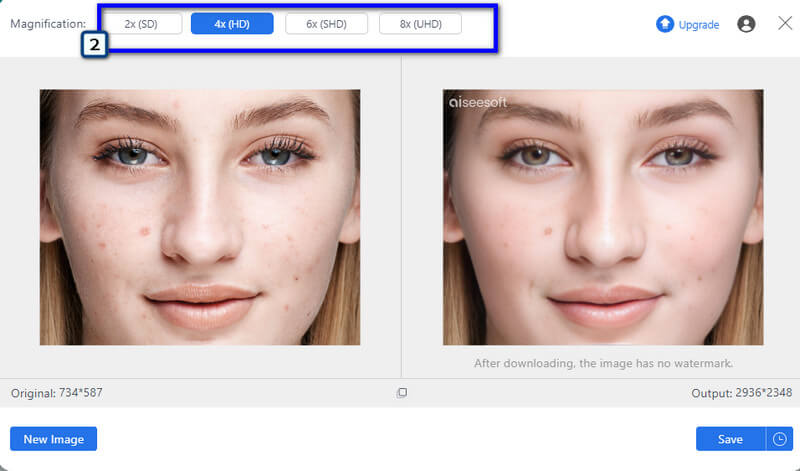The width and height of the screenshot is (800, 471).
Task: Click the Magnification label
Action: (48, 24)
